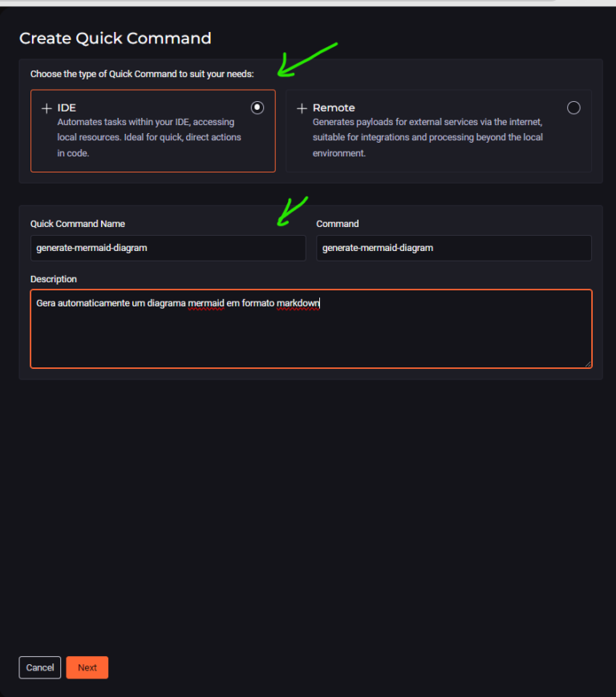
Task: Proceed with the Next button
Action: [x=87, y=667]
